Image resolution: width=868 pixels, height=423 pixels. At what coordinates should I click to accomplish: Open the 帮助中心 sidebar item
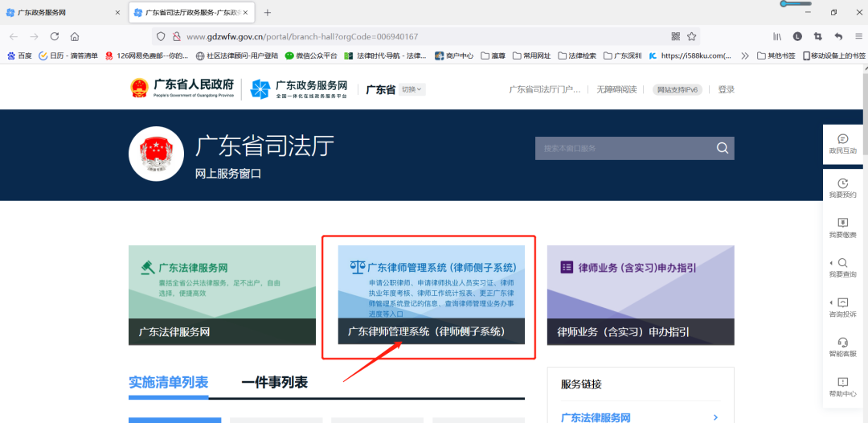[842, 388]
